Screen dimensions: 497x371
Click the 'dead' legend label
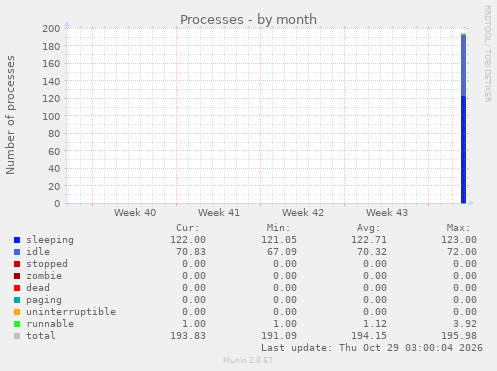(x=38, y=288)
